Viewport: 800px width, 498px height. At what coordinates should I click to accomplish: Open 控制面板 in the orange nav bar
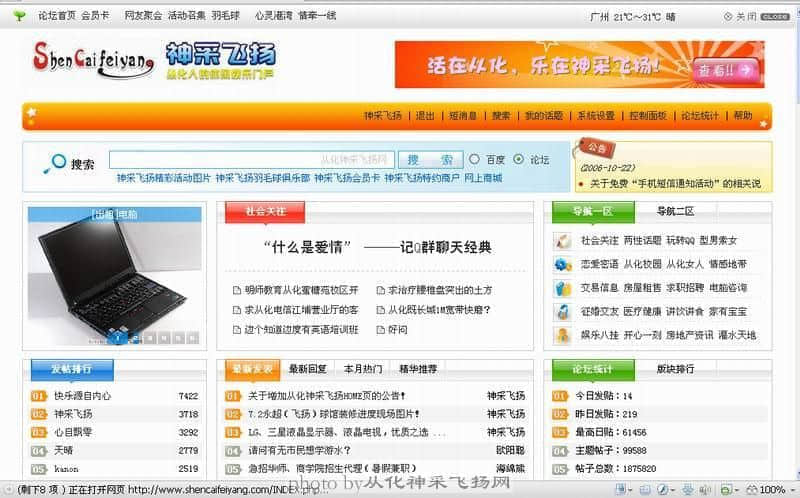point(648,116)
